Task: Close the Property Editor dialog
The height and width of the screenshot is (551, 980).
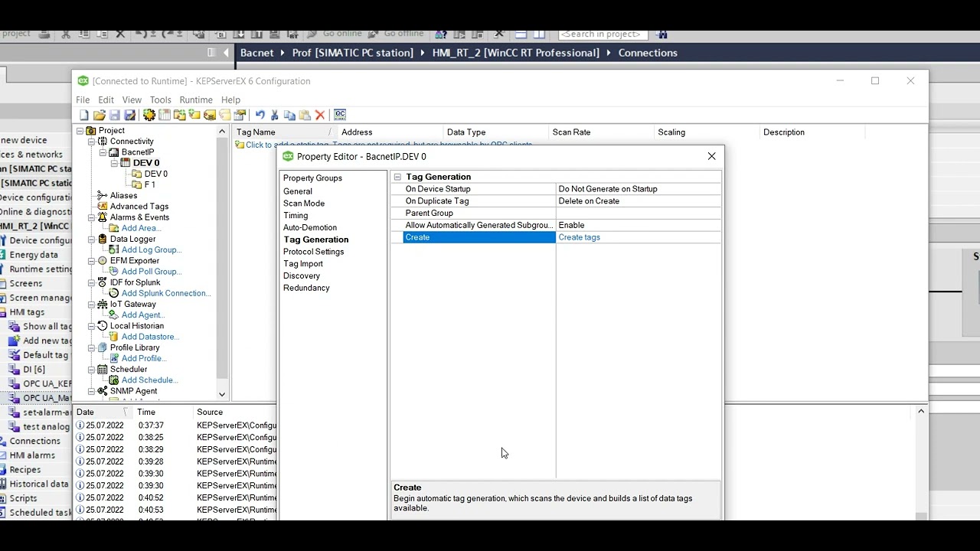Action: coord(712,156)
